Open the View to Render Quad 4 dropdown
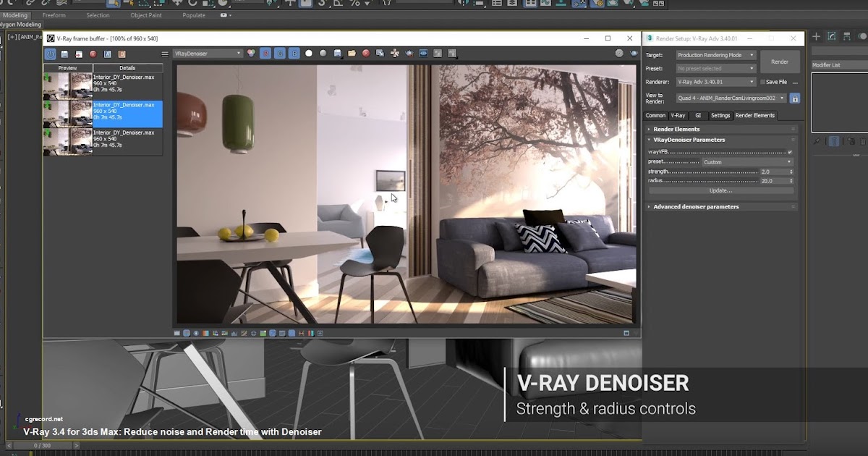 731,98
